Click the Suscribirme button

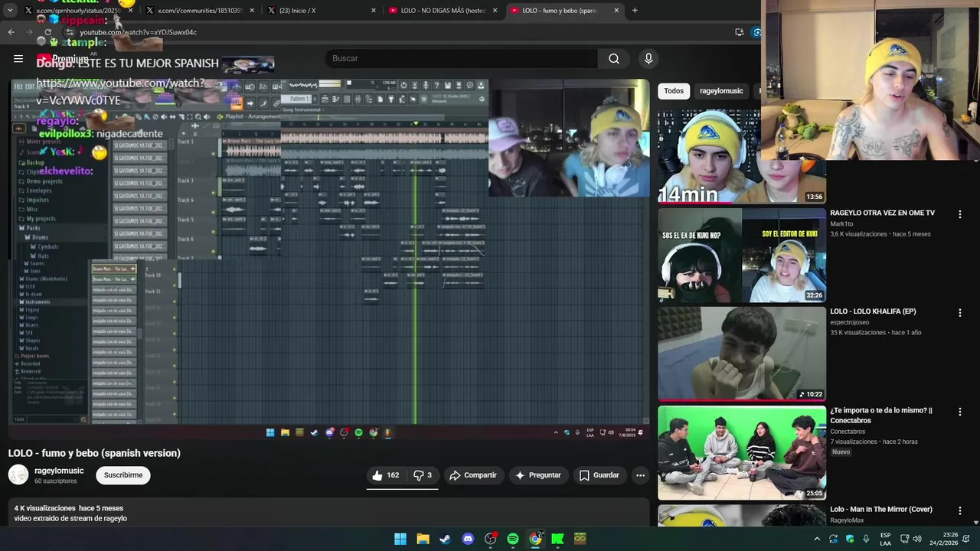pos(123,475)
